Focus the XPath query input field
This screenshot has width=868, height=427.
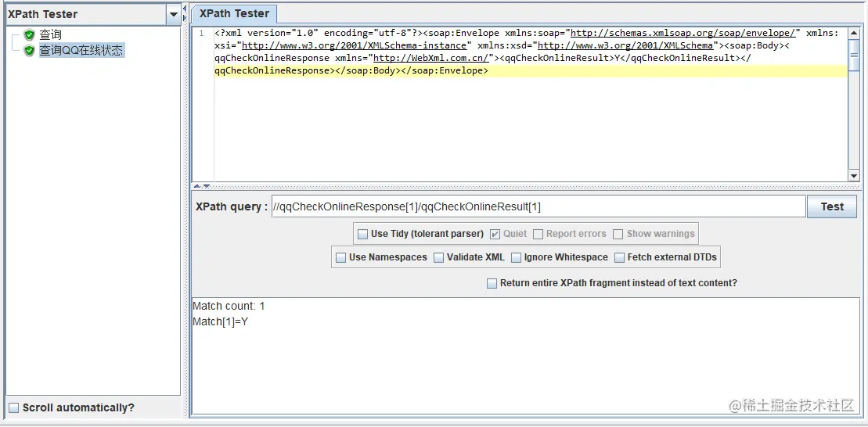pyautogui.click(x=538, y=207)
